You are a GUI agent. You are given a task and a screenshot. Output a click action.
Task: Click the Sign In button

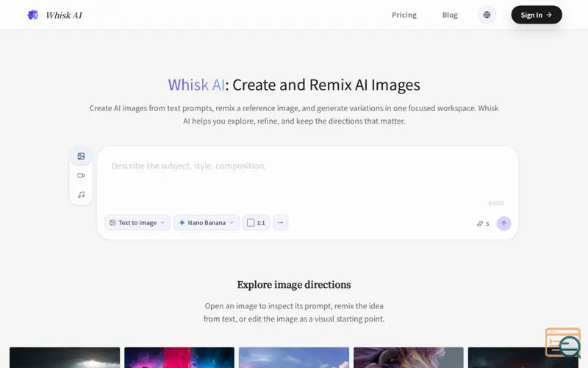[x=537, y=15]
